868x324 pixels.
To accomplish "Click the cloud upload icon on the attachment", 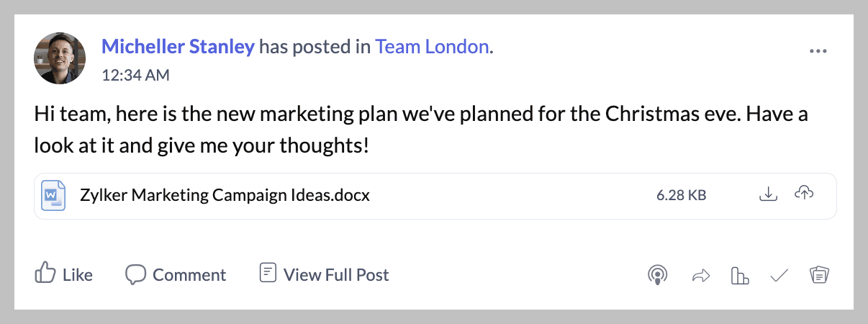I will pos(804,194).
